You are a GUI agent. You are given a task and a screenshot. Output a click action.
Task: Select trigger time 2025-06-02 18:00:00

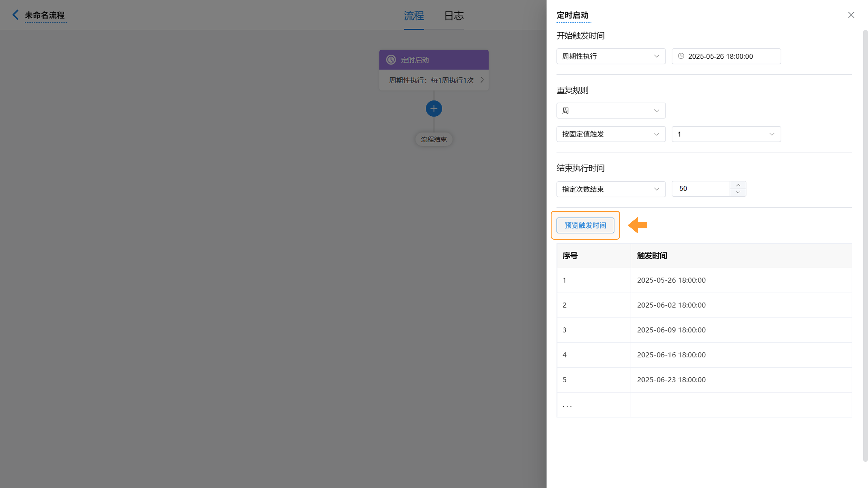(x=671, y=305)
